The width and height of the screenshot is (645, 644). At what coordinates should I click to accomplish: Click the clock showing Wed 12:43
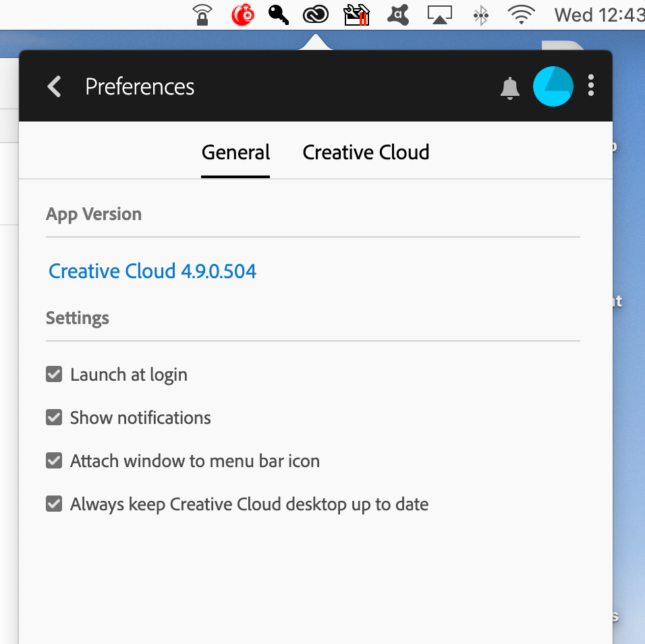click(x=599, y=16)
